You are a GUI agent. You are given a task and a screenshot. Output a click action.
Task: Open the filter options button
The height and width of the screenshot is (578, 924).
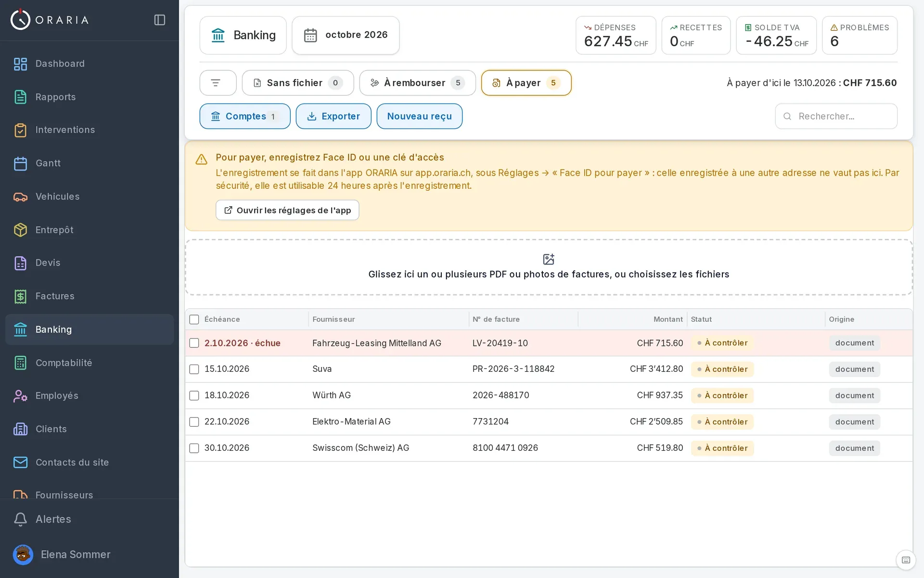[218, 83]
